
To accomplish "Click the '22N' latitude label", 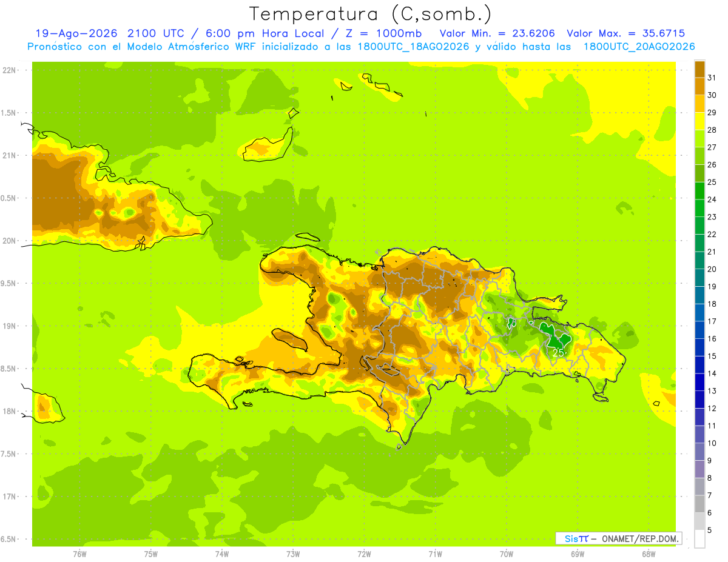I will (x=10, y=70).
